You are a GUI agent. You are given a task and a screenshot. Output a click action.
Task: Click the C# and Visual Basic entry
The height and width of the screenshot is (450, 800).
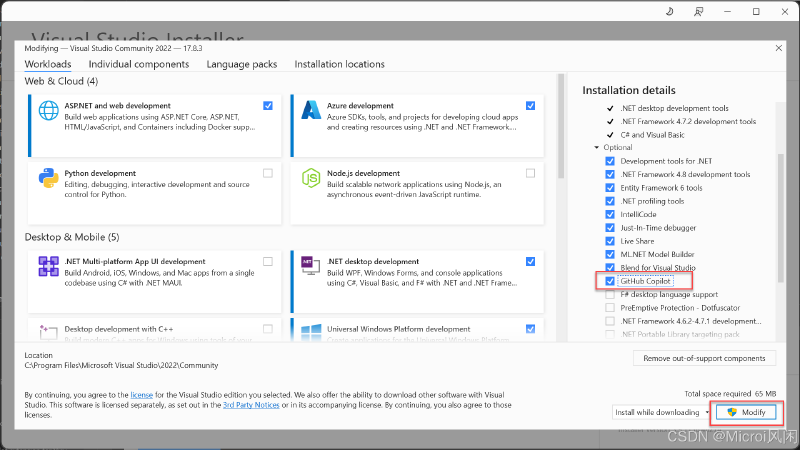tap(653, 135)
